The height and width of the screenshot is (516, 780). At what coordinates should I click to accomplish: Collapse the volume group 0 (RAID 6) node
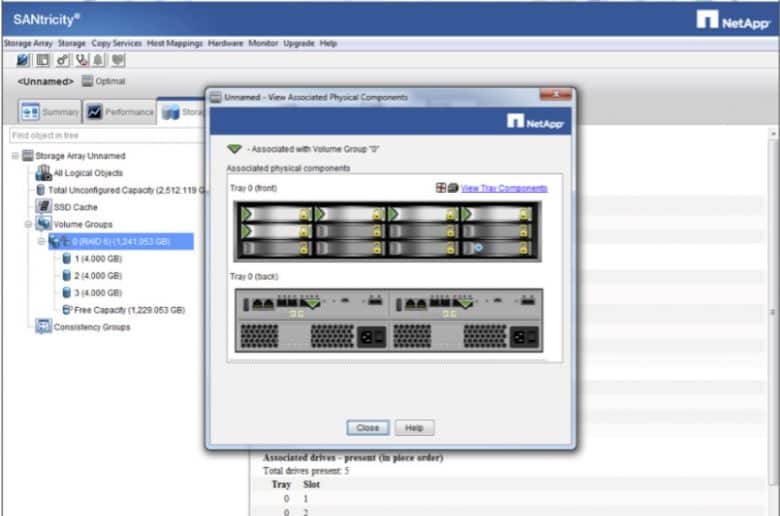42,241
